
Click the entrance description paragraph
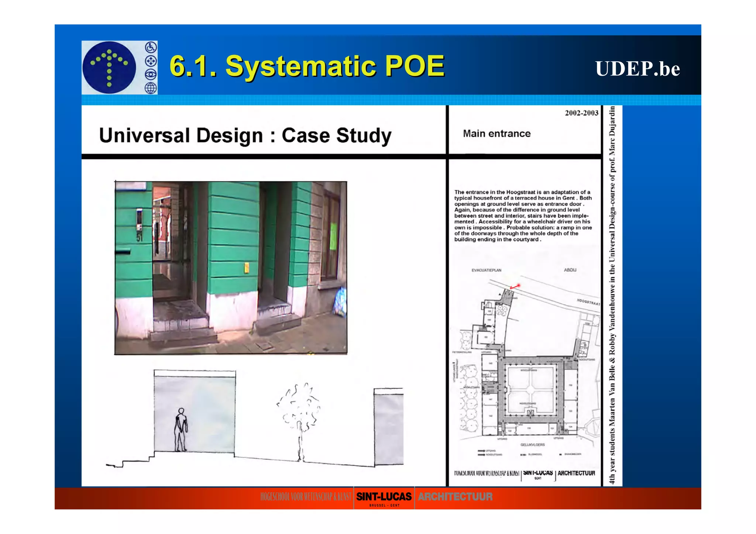[523, 216]
